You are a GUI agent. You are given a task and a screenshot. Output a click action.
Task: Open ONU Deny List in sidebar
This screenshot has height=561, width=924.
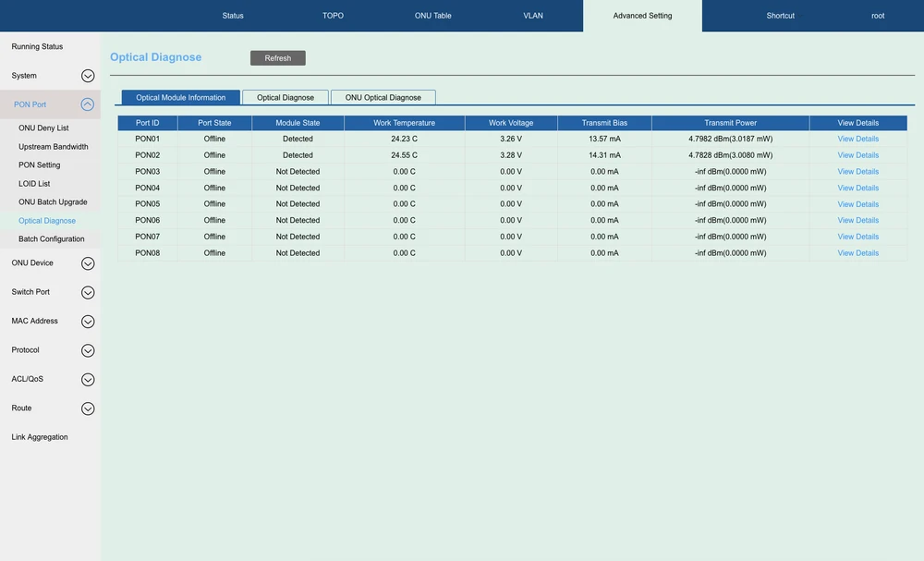[43, 128]
